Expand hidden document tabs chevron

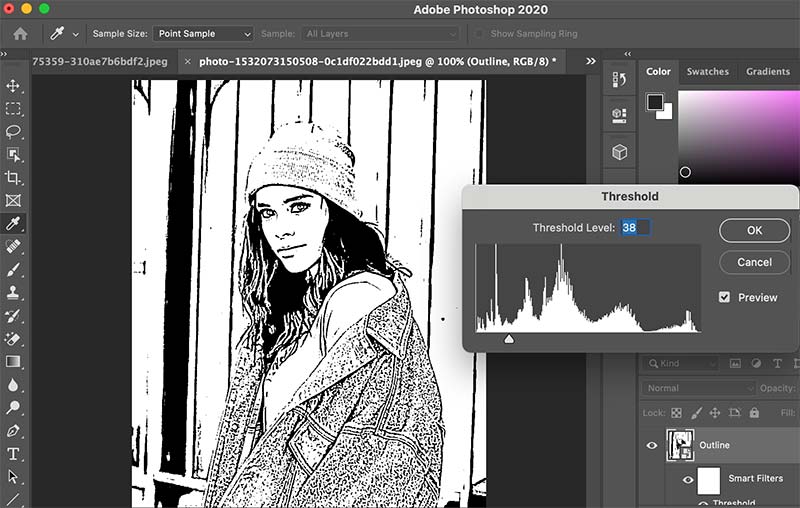pyautogui.click(x=591, y=61)
